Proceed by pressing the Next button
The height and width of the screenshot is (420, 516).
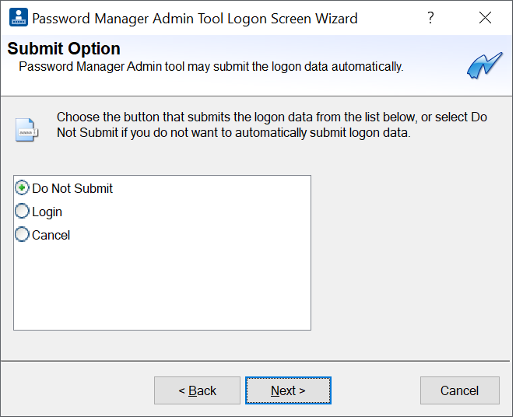pos(288,390)
